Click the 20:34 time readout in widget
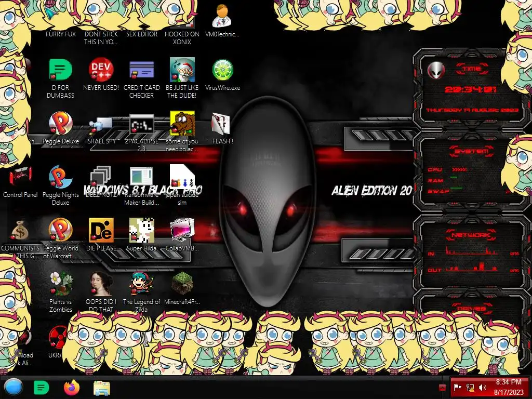532x399 pixels. pyautogui.click(x=471, y=89)
